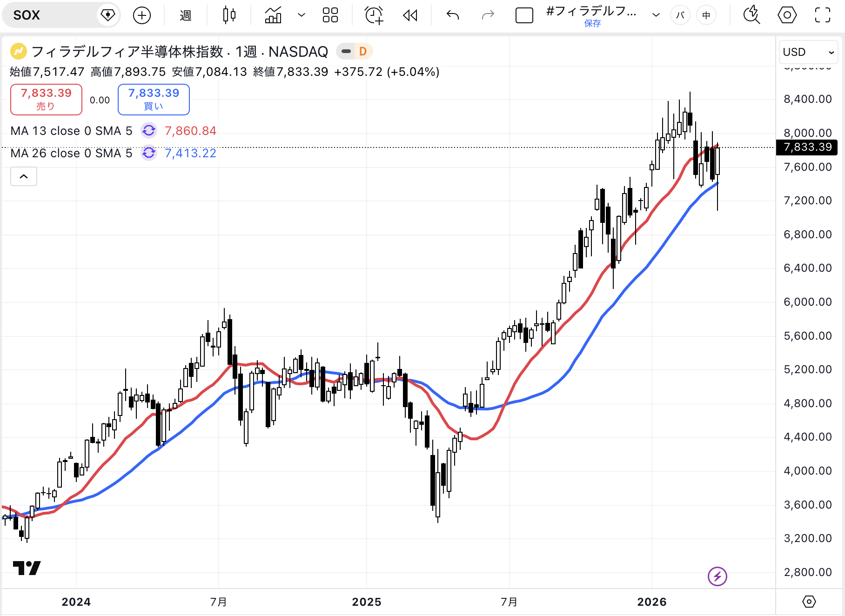Image resolution: width=845 pixels, height=616 pixels.
Task: Collapse the indicator legend with chevron
Action: [x=24, y=176]
